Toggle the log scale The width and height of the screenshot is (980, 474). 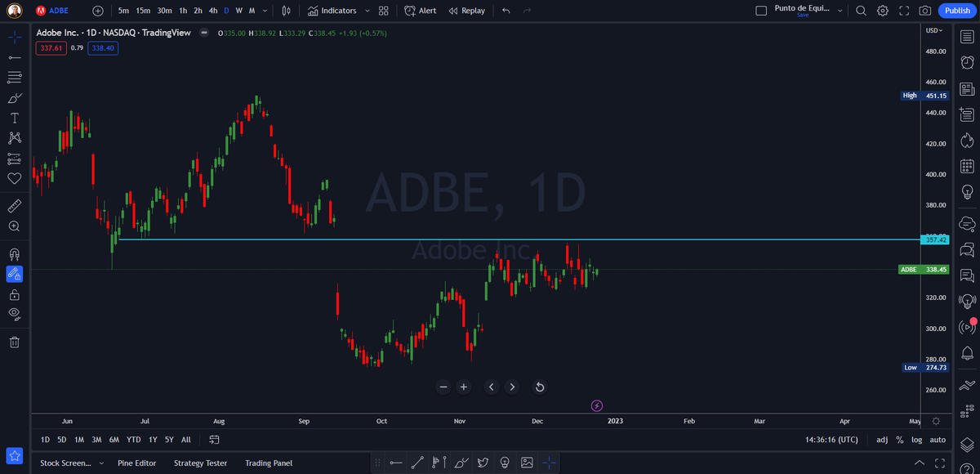point(917,440)
